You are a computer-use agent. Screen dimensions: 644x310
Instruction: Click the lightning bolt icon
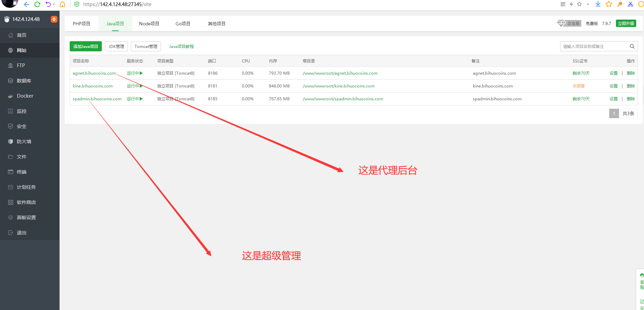(571, 4)
